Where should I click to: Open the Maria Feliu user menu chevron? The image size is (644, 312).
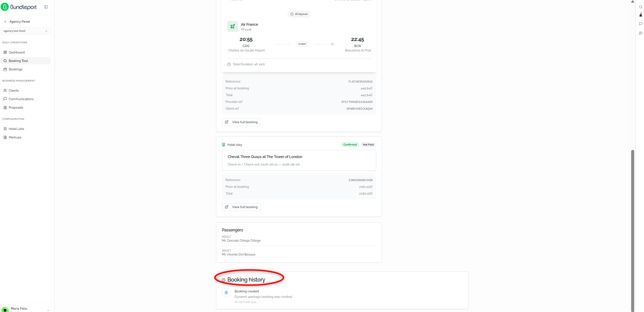click(48, 310)
